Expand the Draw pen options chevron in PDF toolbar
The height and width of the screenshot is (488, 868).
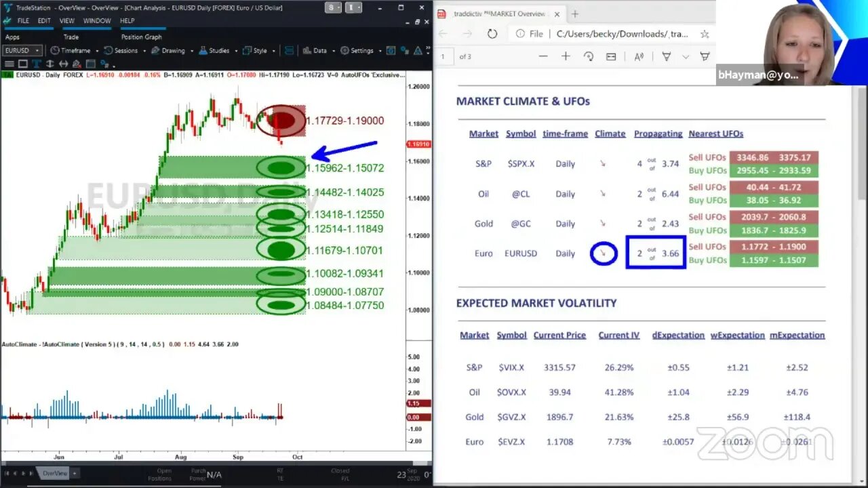(686, 56)
